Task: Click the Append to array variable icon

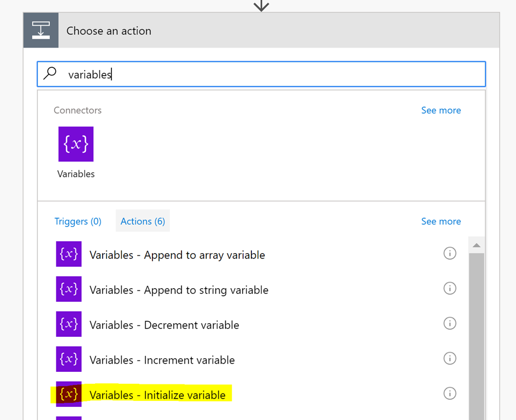Action: (x=68, y=254)
